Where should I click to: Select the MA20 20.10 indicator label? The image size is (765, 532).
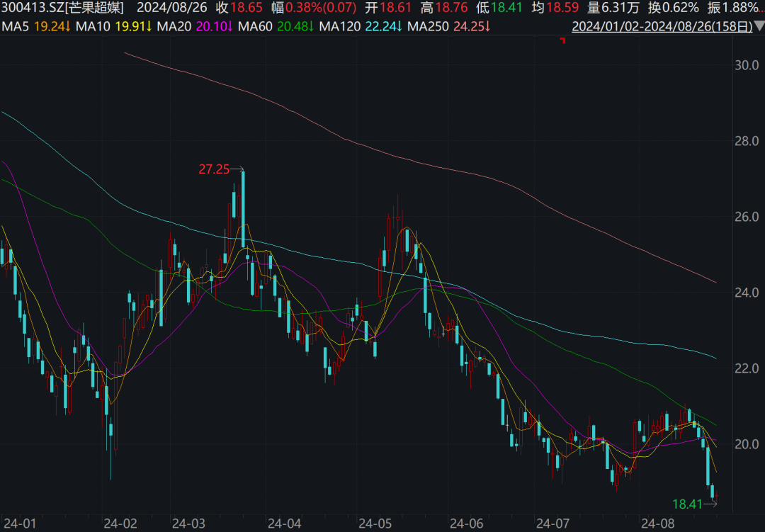click(x=195, y=26)
